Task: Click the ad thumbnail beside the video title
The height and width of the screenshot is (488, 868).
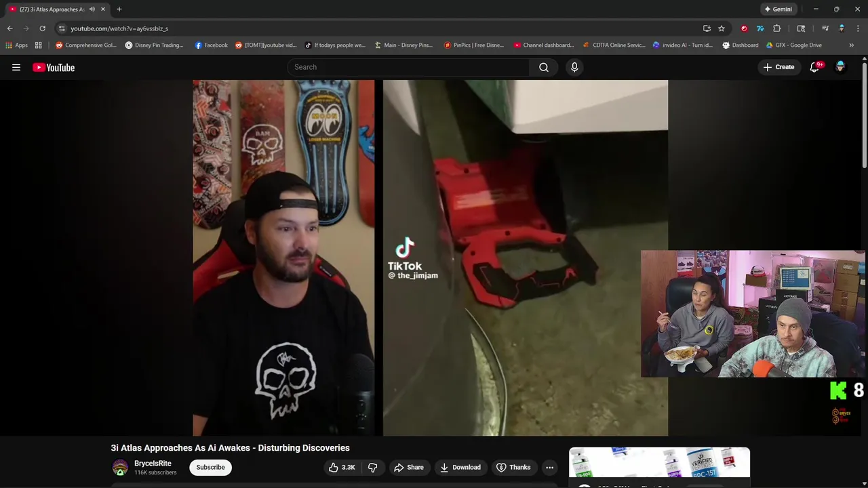Action: tap(659, 464)
